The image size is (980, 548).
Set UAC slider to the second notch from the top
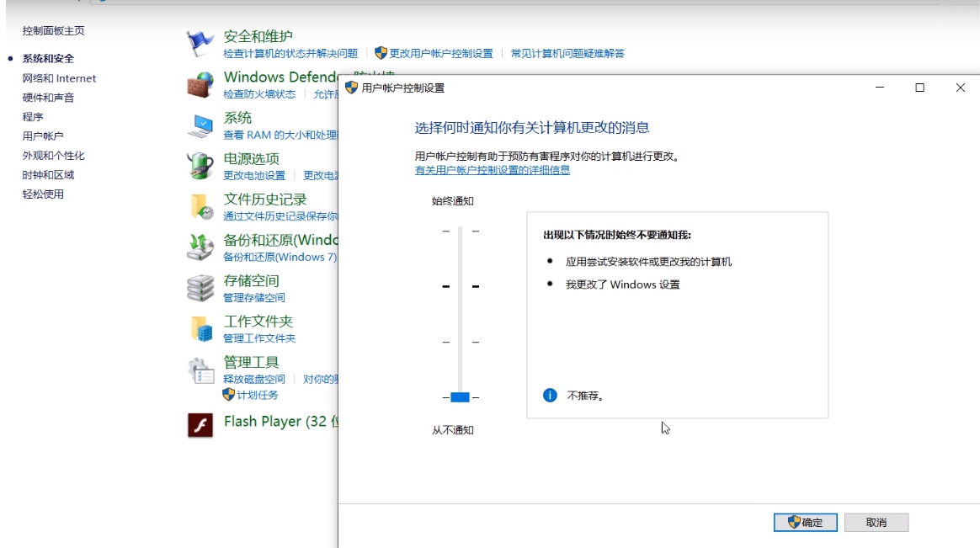[x=460, y=286]
